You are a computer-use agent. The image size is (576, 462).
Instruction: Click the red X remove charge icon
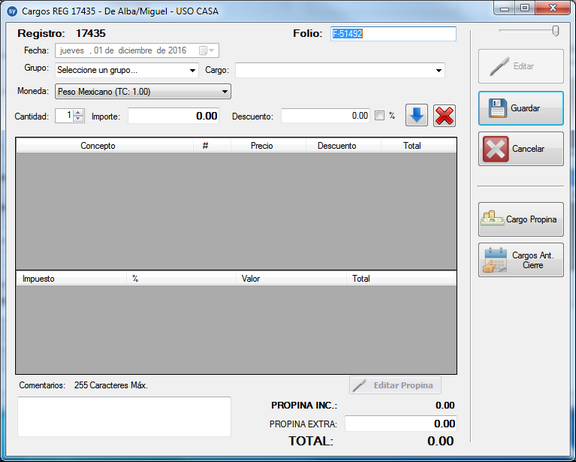pos(444,116)
